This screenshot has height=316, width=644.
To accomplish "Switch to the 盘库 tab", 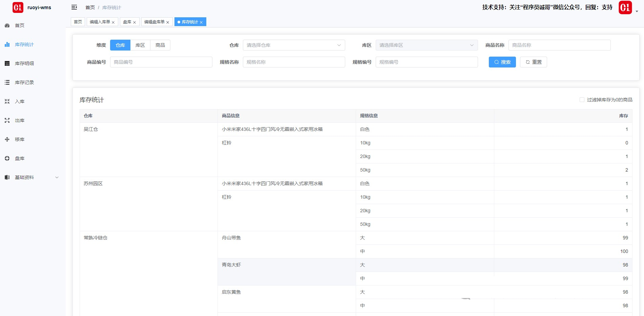I will click(x=127, y=22).
